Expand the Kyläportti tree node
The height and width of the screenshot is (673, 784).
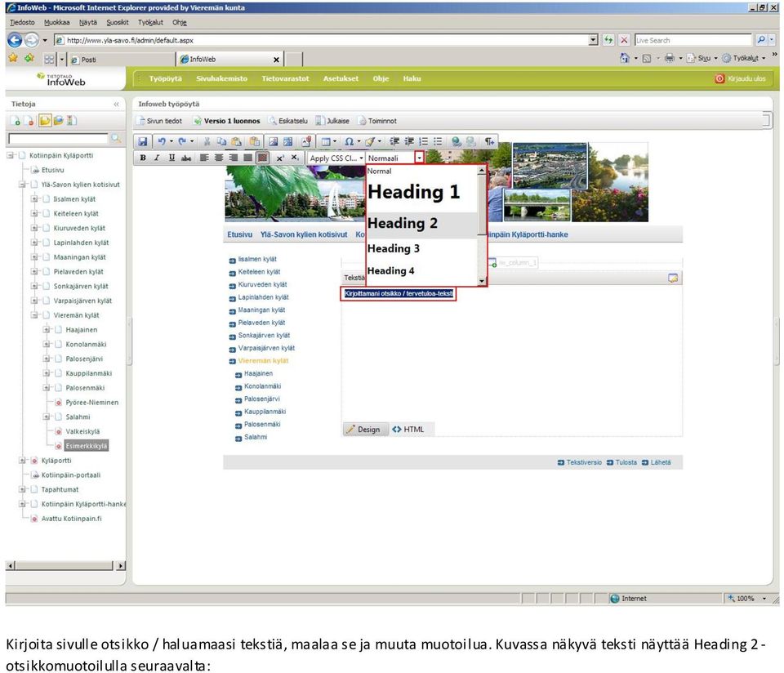click(22, 460)
